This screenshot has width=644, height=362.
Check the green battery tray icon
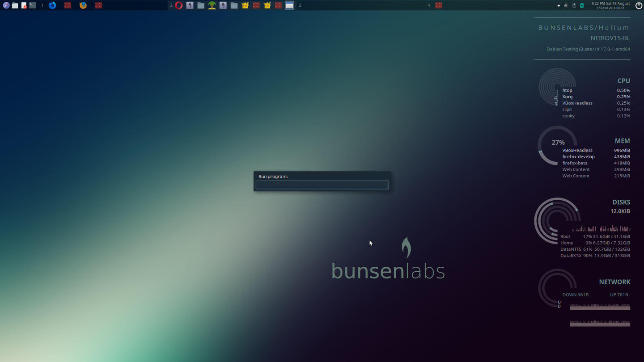(x=582, y=5)
